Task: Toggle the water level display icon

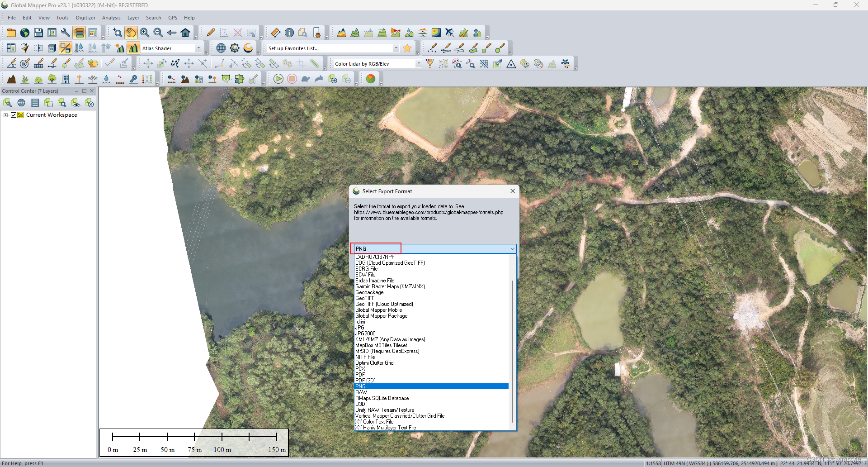Action: click(x=79, y=48)
